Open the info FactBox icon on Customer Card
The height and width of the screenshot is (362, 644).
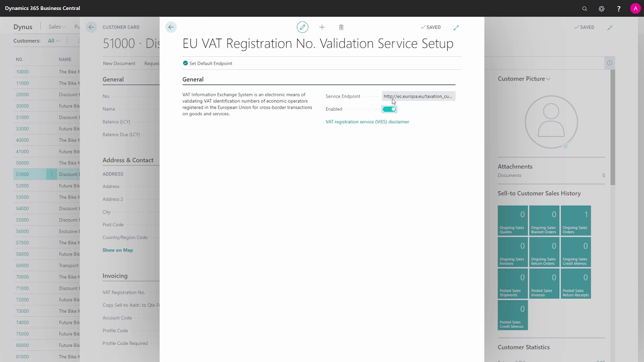609,63
